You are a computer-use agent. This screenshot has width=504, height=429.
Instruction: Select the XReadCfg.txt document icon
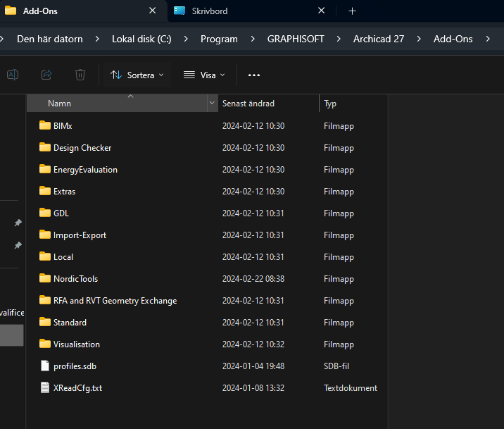(x=45, y=388)
